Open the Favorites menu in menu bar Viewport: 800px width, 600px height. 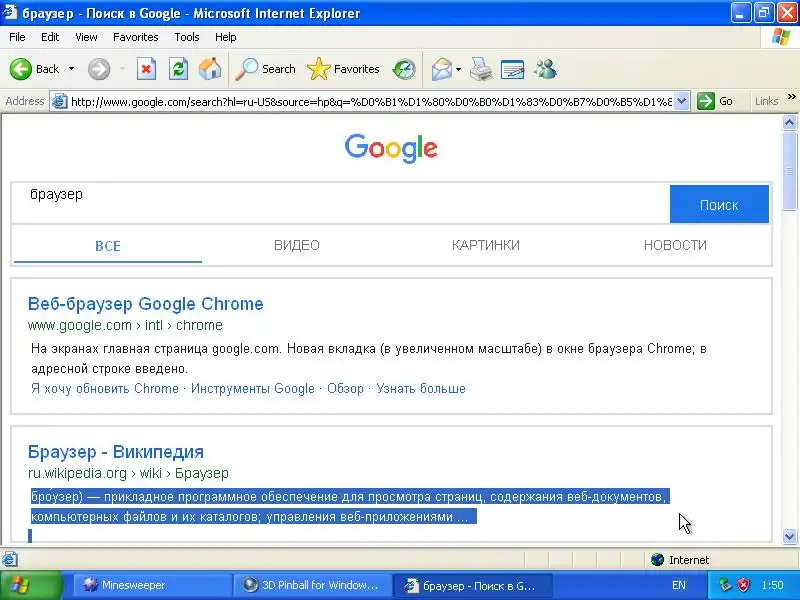[x=136, y=37]
